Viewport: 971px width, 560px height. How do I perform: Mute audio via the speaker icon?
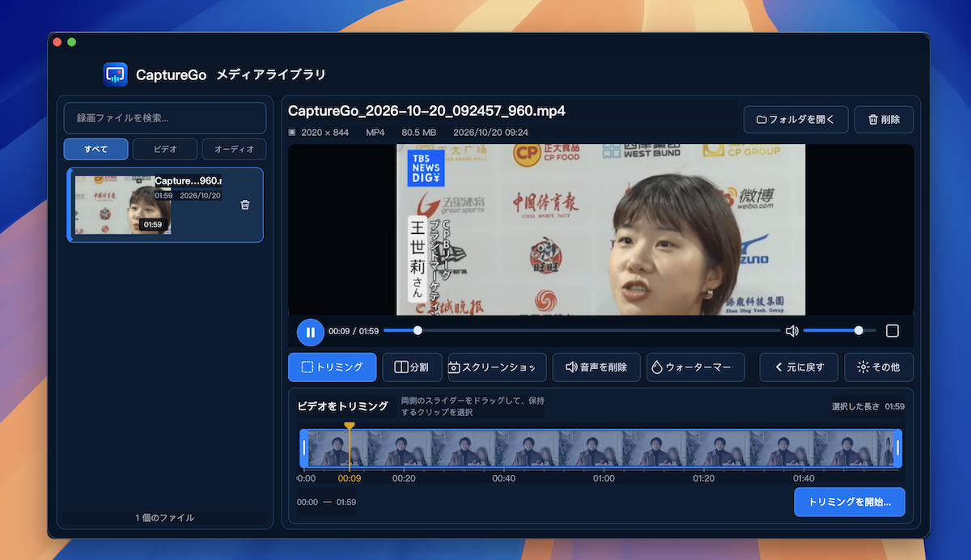[792, 331]
